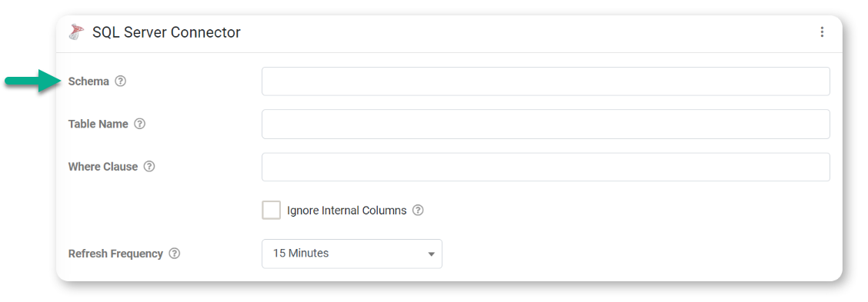The width and height of the screenshot is (868, 302).
Task: Click the SQL Server Connector title
Action: tap(166, 32)
